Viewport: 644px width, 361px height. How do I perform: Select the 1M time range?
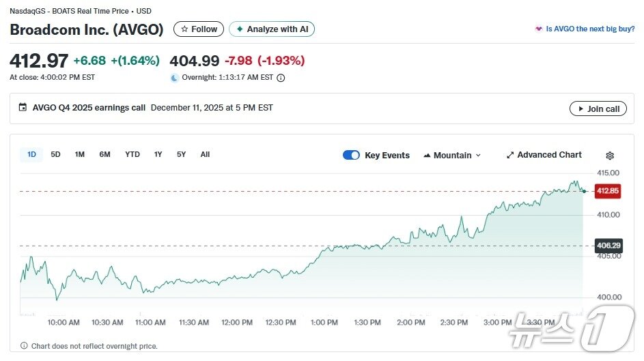point(80,155)
